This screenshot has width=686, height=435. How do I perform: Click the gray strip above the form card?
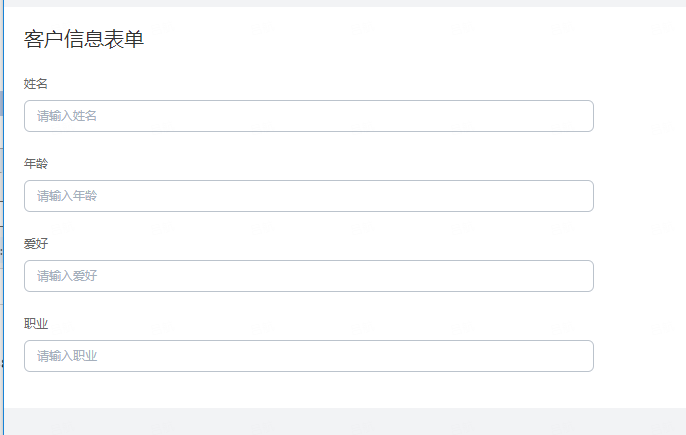tap(345, 3)
